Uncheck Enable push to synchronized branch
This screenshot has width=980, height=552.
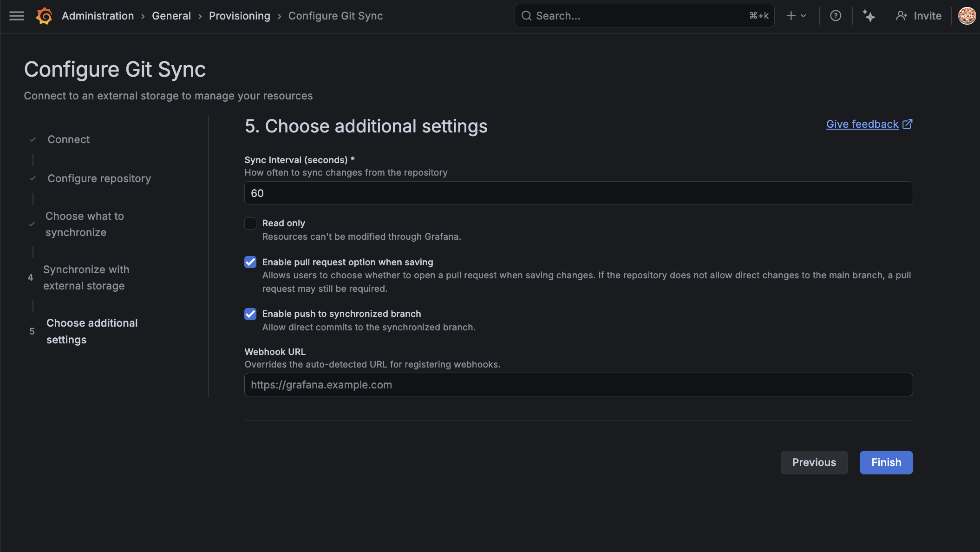tap(250, 314)
